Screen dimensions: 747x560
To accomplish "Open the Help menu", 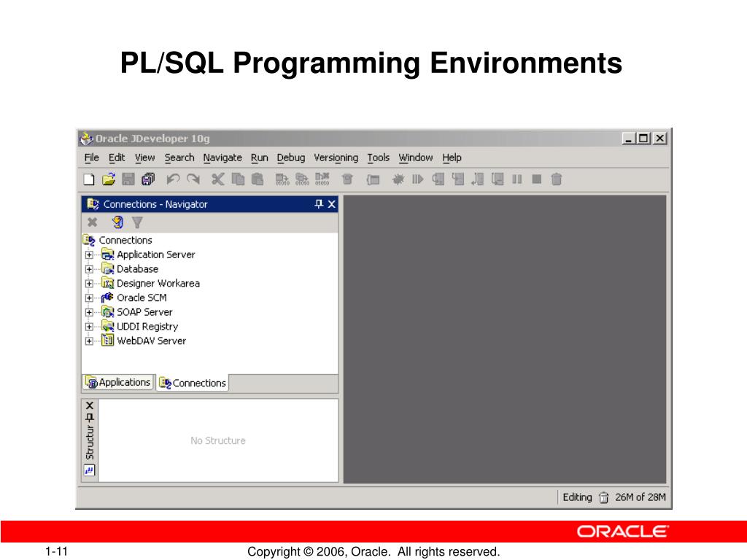I will pyautogui.click(x=452, y=157).
